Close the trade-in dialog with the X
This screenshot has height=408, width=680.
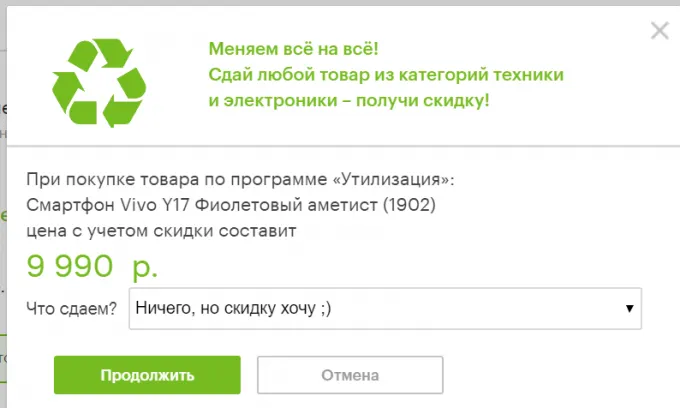pos(659,31)
